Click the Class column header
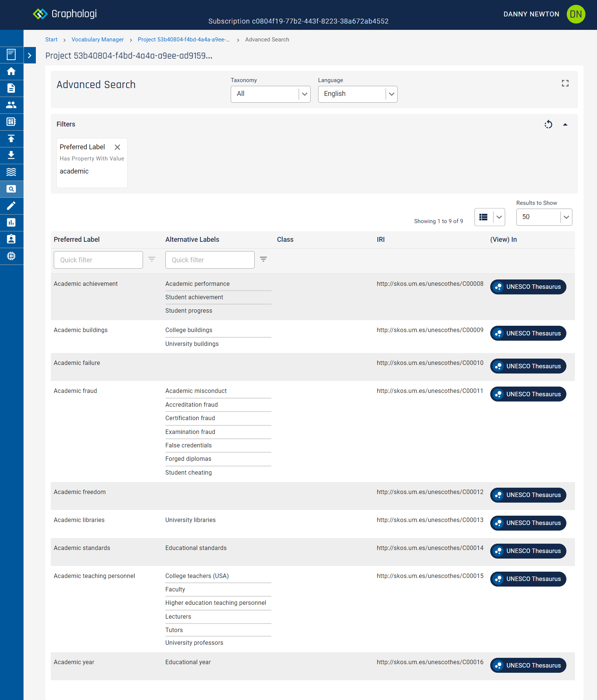This screenshot has height=700, width=597. (x=285, y=240)
